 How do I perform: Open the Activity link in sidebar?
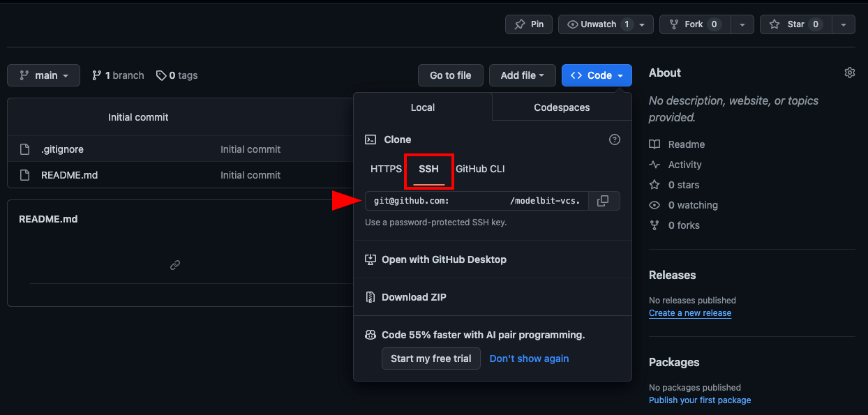coord(675,165)
